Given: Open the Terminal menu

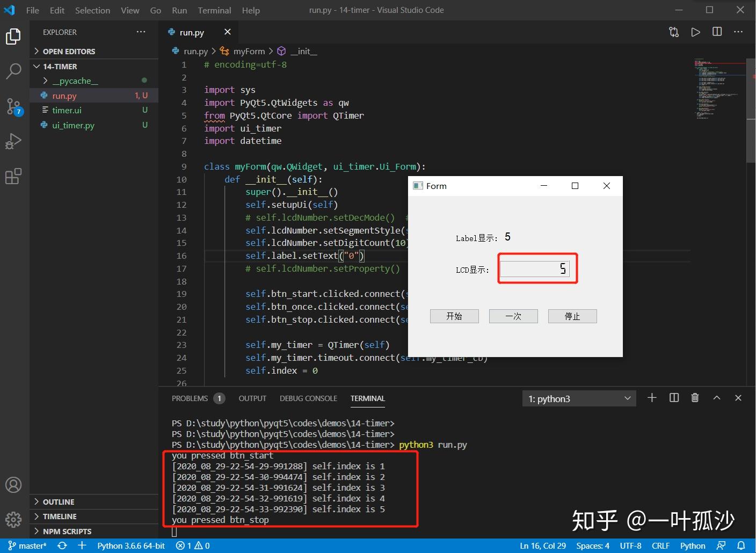Looking at the screenshot, I should pos(214,10).
